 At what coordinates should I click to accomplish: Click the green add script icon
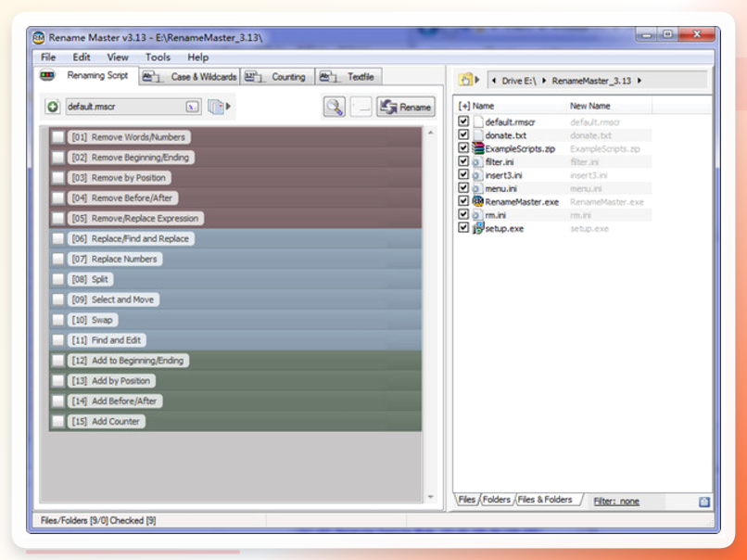[x=53, y=107]
